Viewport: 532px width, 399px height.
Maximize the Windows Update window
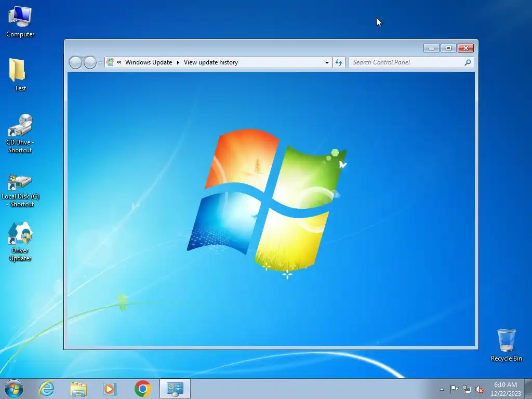(x=448, y=48)
